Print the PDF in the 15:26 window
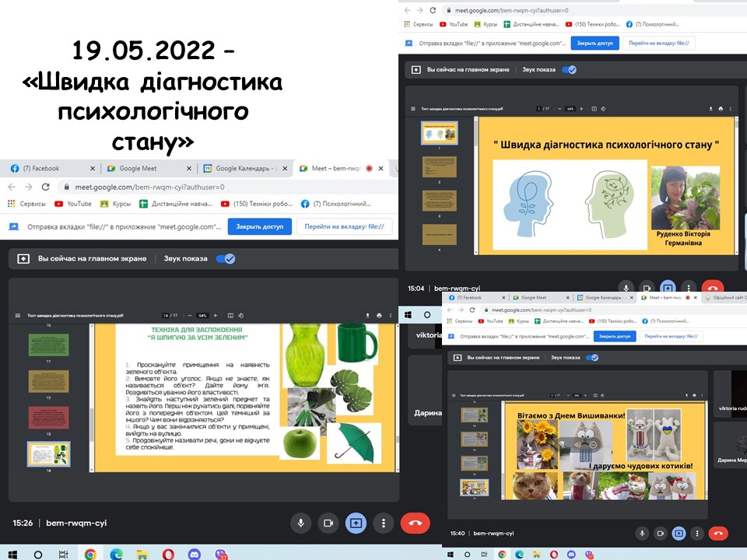 coord(379,315)
